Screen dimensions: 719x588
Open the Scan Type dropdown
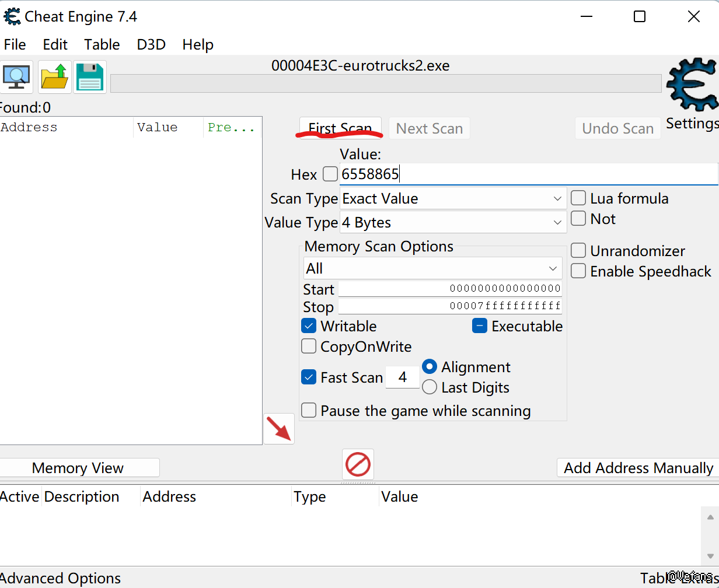coord(453,198)
